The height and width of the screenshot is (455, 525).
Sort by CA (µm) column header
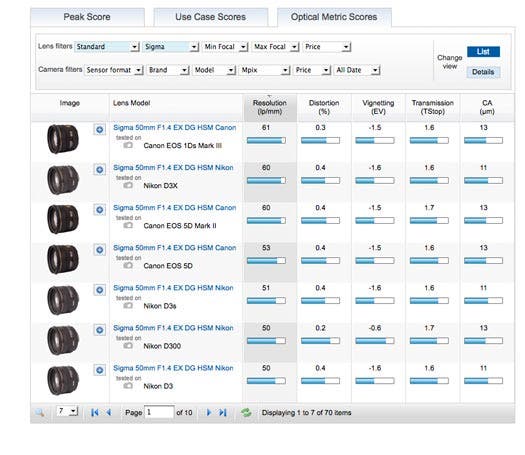coord(487,107)
